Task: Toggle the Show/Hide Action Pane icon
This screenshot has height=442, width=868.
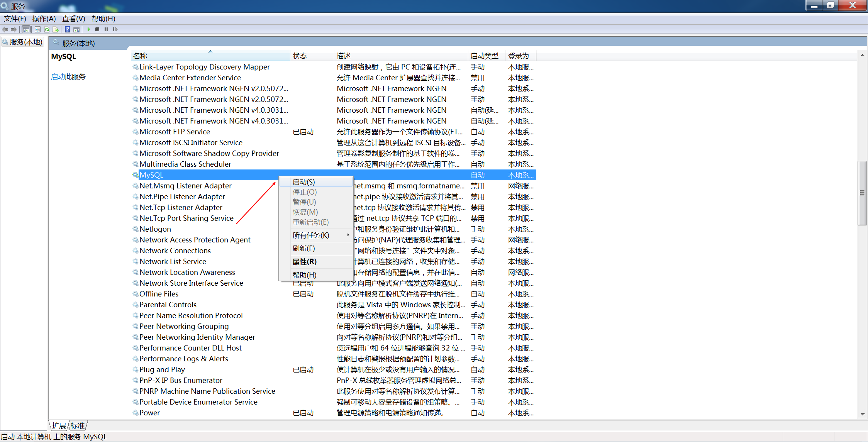Action: [76, 29]
